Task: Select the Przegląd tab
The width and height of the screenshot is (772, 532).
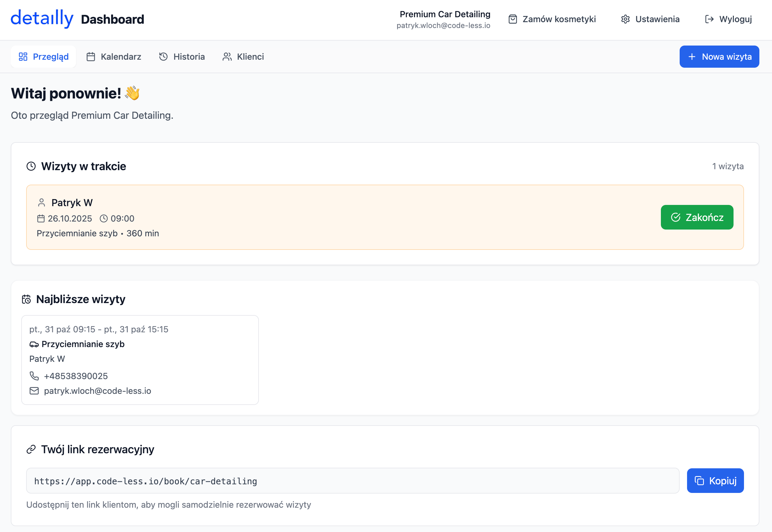Action: (x=44, y=57)
